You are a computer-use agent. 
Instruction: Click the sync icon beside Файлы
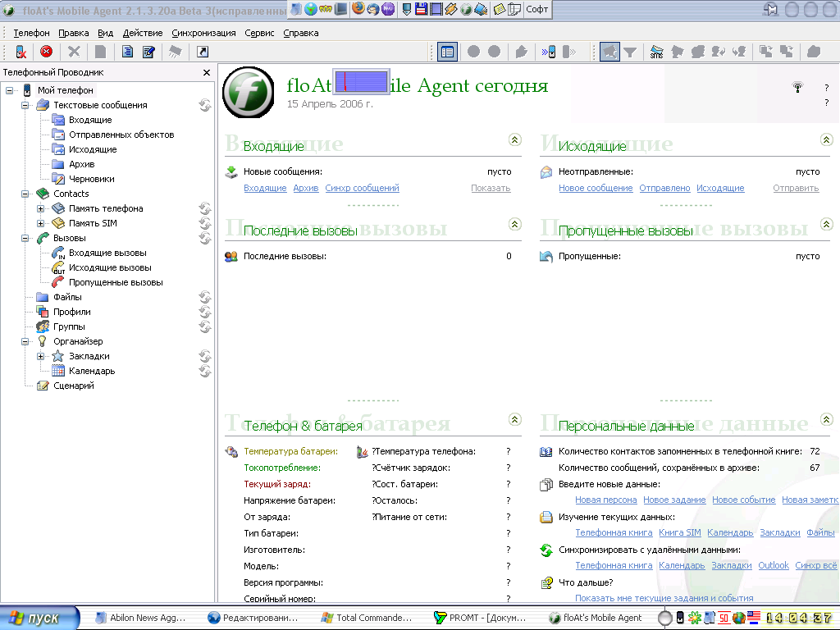pos(204,297)
